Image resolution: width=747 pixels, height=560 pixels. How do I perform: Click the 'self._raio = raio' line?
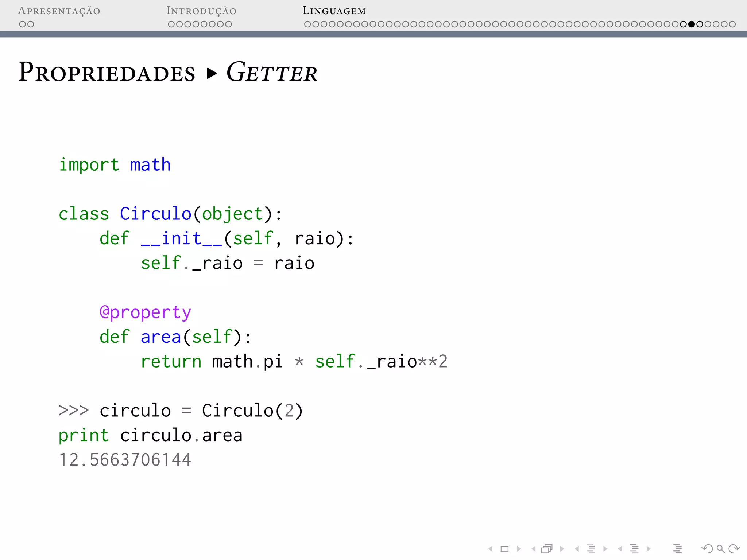(228, 263)
